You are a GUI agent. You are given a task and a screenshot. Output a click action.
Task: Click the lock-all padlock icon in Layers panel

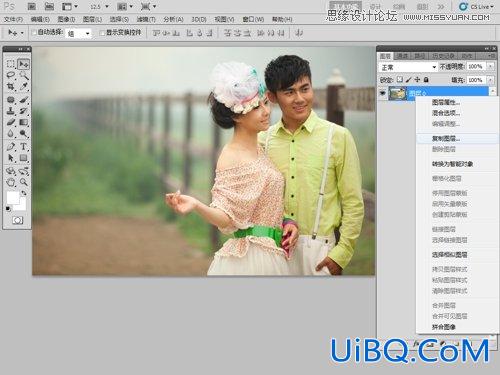426,80
